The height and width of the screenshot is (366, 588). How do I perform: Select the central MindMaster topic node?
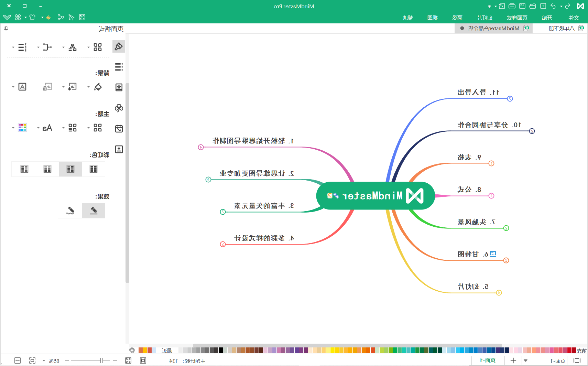tap(375, 196)
